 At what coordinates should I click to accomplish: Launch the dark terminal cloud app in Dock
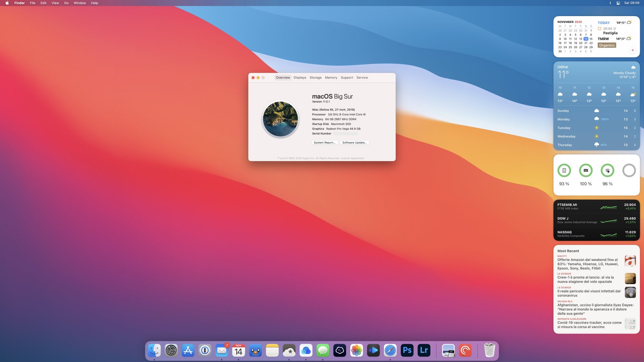pos(340,350)
